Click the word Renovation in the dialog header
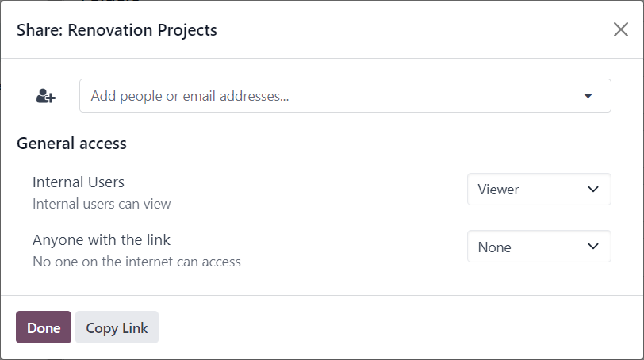 point(109,30)
